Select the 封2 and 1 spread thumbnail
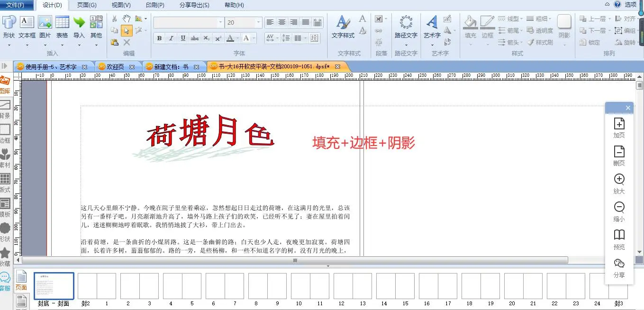Image resolution: width=644 pixels, height=310 pixels. tap(97, 286)
